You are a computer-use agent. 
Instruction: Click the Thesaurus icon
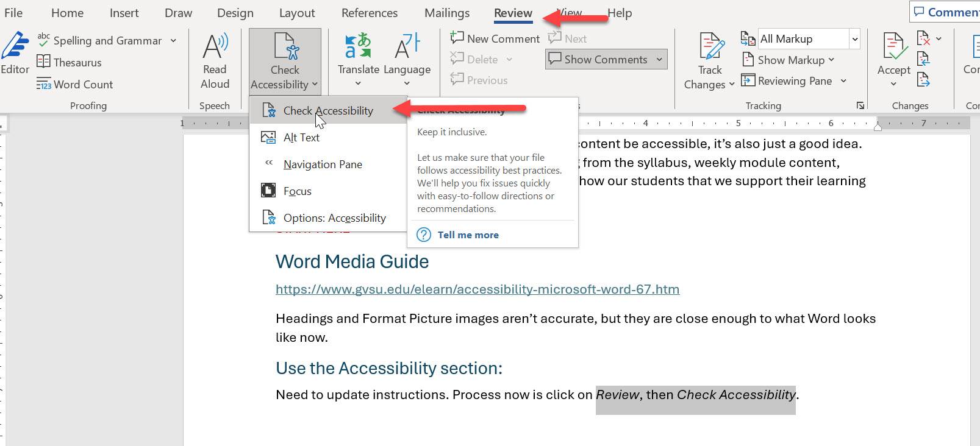point(43,62)
